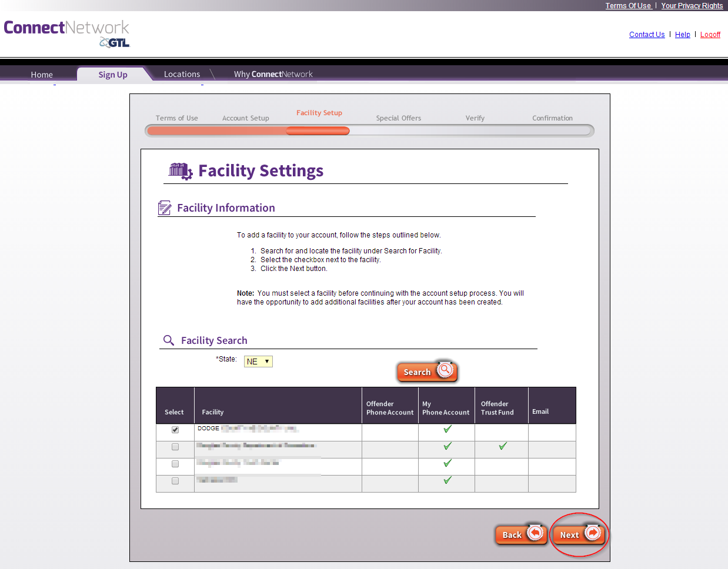Click the Facility Search magnifier icon

coord(169,340)
